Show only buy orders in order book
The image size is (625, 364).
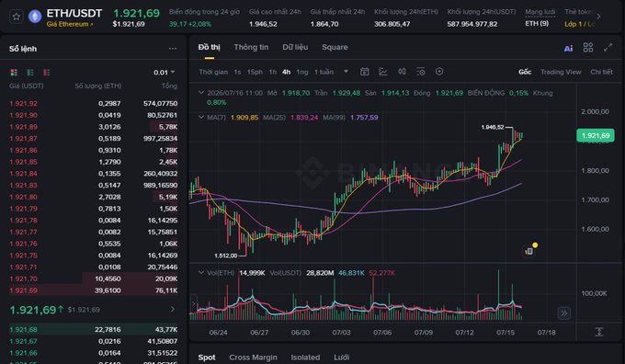(x=30, y=73)
